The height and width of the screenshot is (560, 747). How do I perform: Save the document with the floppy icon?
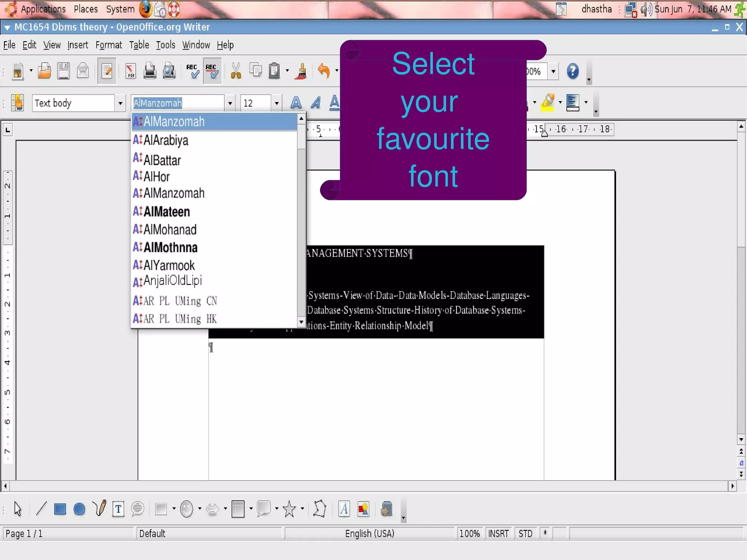click(63, 71)
